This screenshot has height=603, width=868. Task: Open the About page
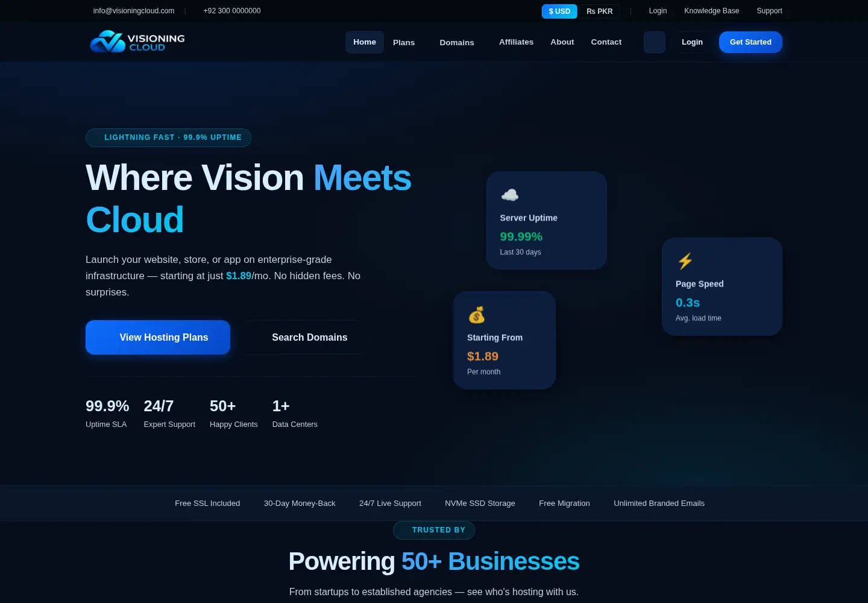562,42
